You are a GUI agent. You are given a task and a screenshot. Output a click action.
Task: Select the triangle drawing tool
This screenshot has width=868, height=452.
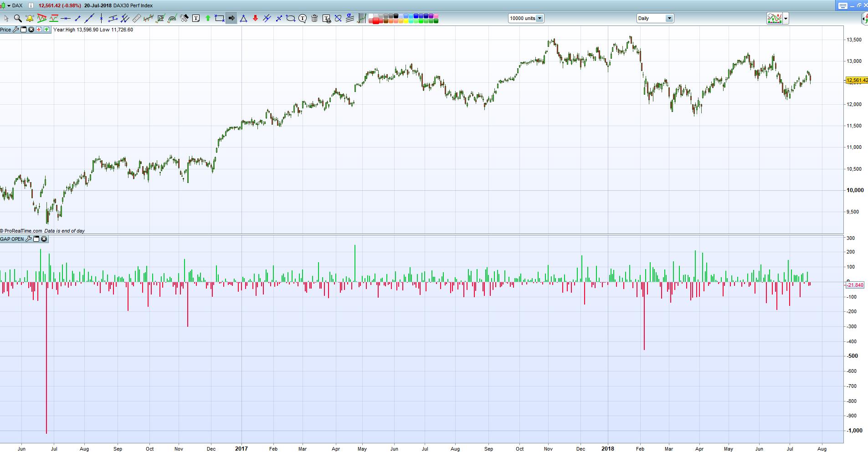tap(243, 19)
